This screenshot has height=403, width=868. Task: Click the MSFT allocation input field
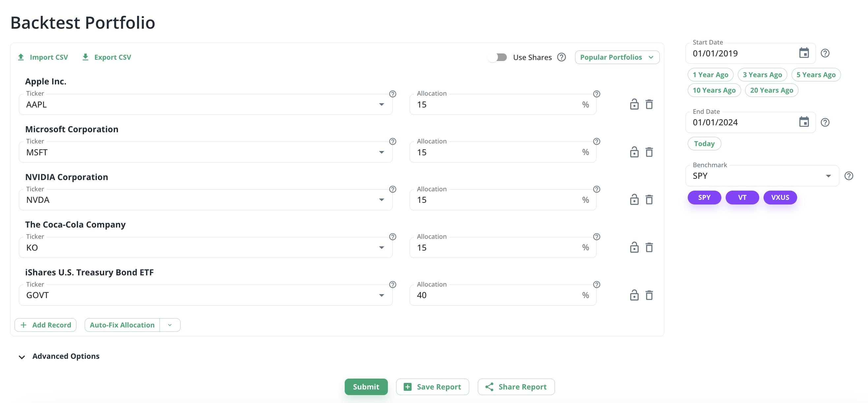[503, 152]
